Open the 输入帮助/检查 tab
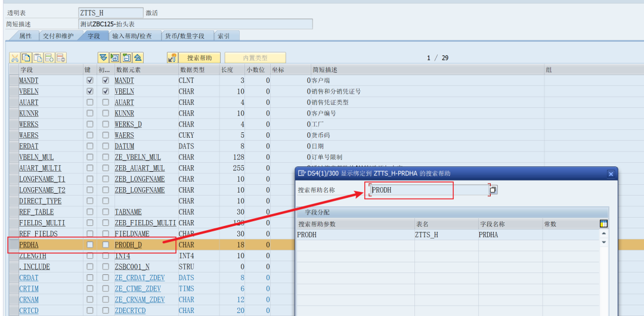Viewport: 644px width, 316px height. pos(132,36)
